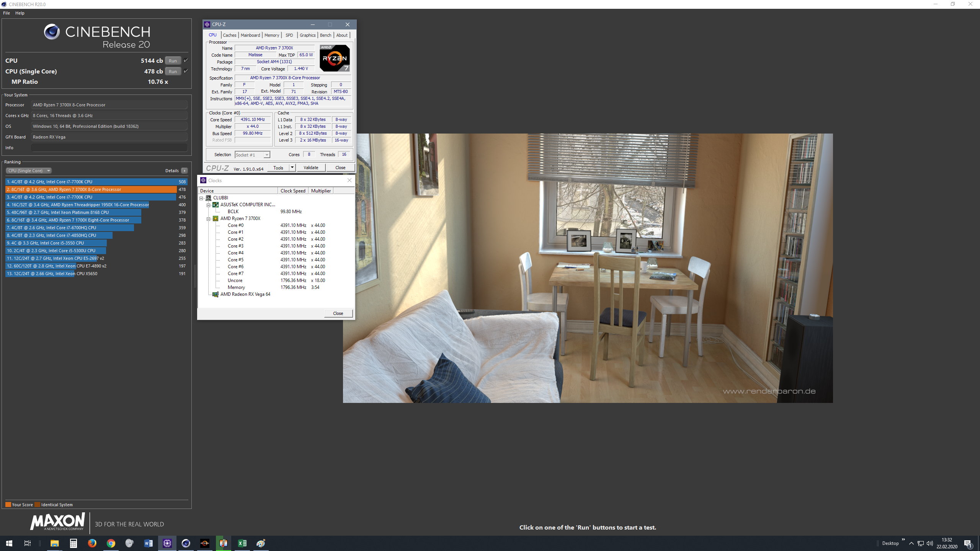Open the Tools dropdown arrow in CPU-Z
The image size is (980, 551).
pos(292,168)
